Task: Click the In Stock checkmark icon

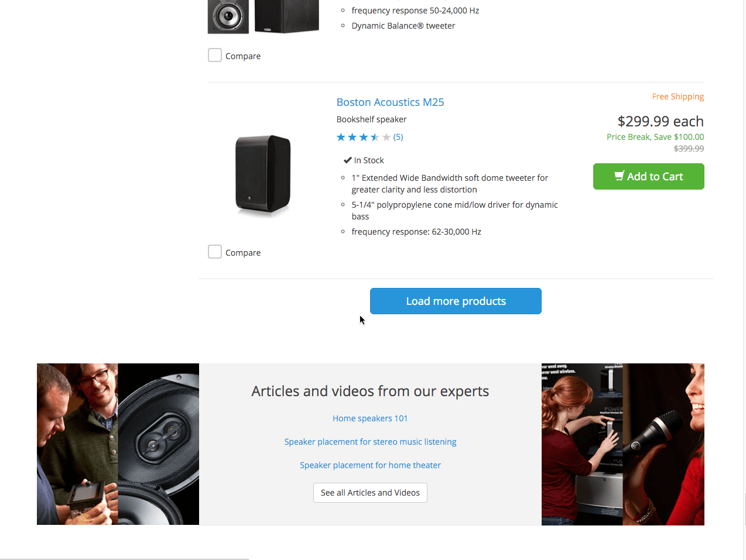Action: coord(347,160)
